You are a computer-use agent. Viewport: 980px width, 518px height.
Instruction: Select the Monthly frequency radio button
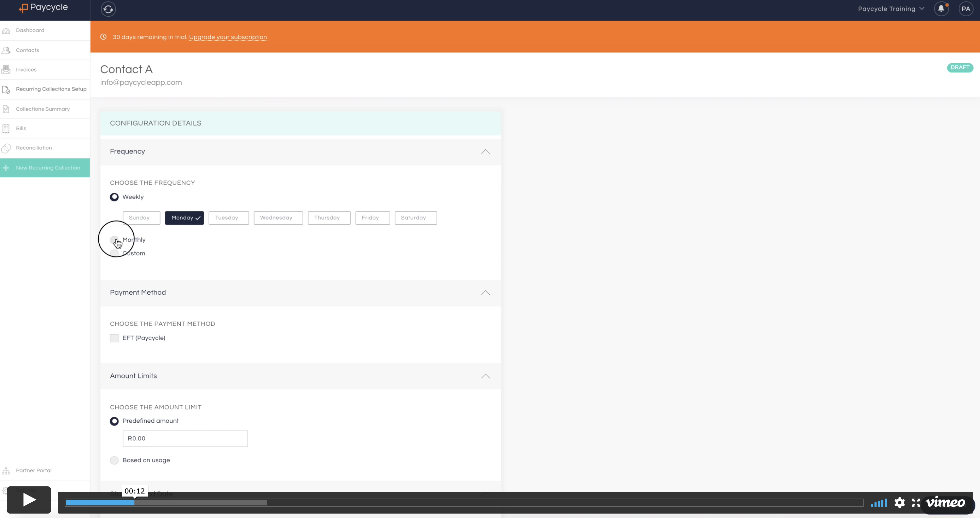pyautogui.click(x=114, y=240)
